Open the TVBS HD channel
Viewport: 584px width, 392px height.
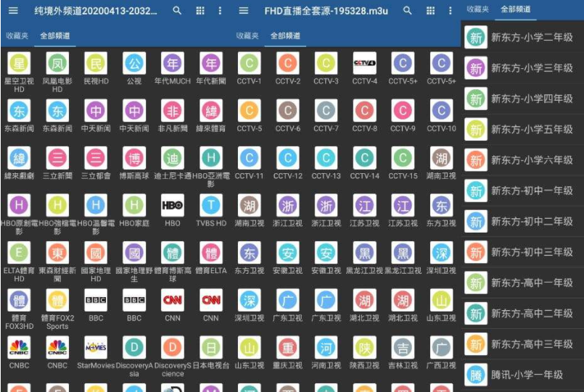(x=210, y=206)
